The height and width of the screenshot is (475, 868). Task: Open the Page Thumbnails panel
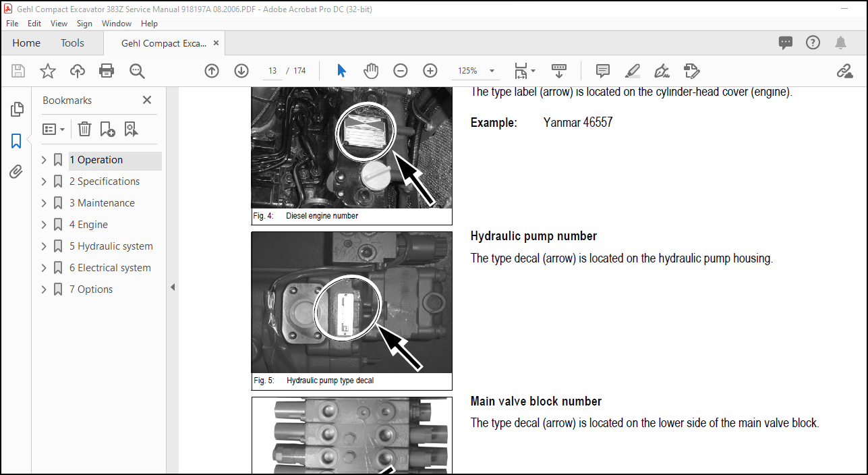click(x=17, y=109)
